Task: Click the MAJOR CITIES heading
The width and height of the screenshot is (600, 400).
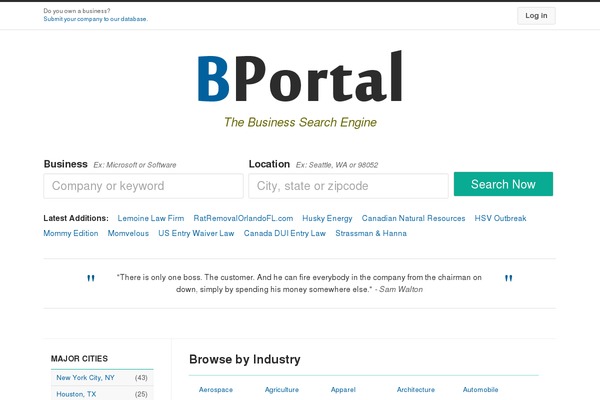Action: click(x=79, y=359)
